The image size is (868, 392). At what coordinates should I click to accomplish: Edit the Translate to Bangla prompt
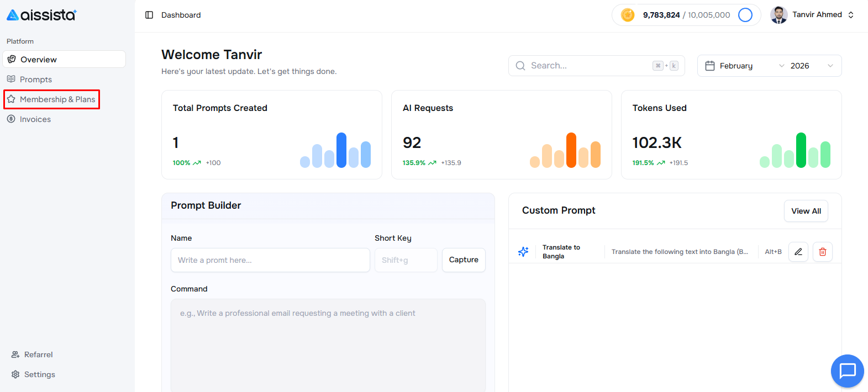coord(798,252)
